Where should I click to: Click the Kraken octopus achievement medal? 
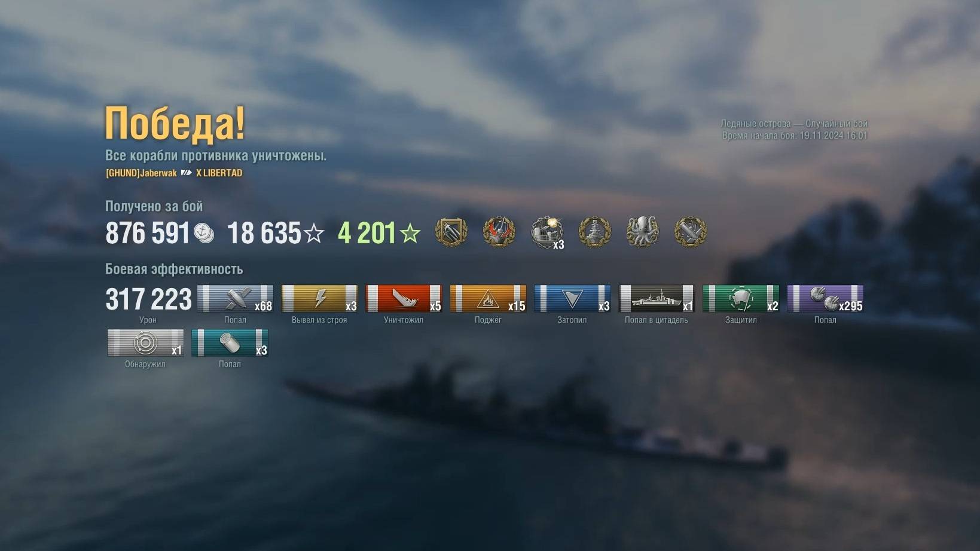pyautogui.click(x=642, y=231)
